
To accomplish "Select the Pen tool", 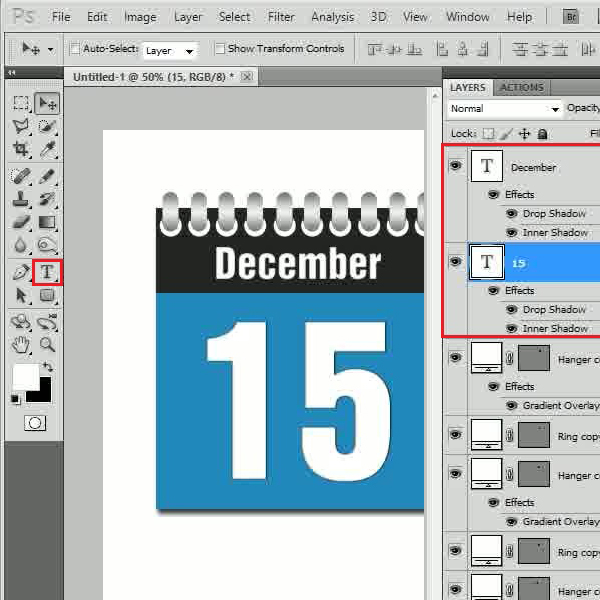I will tap(21, 272).
